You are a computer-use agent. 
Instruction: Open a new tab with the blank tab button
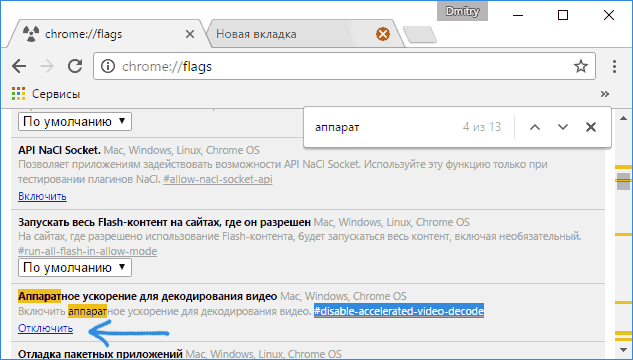420,35
